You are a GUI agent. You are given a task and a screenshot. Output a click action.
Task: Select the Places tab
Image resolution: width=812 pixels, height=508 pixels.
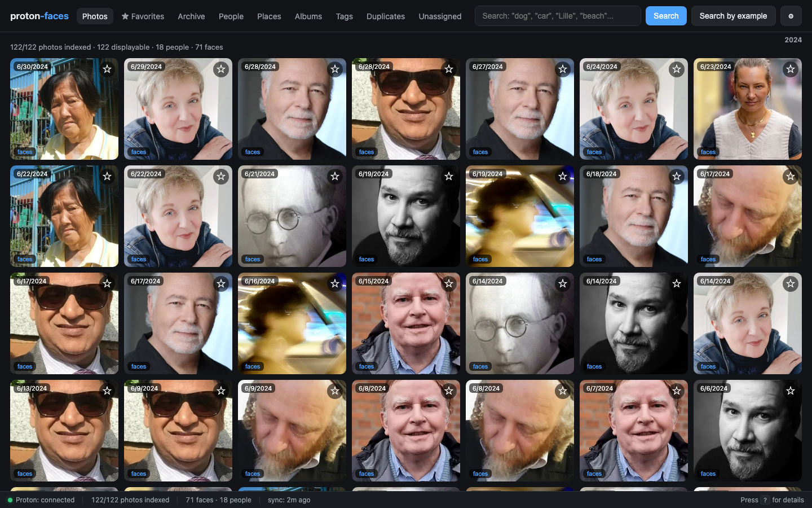(269, 16)
